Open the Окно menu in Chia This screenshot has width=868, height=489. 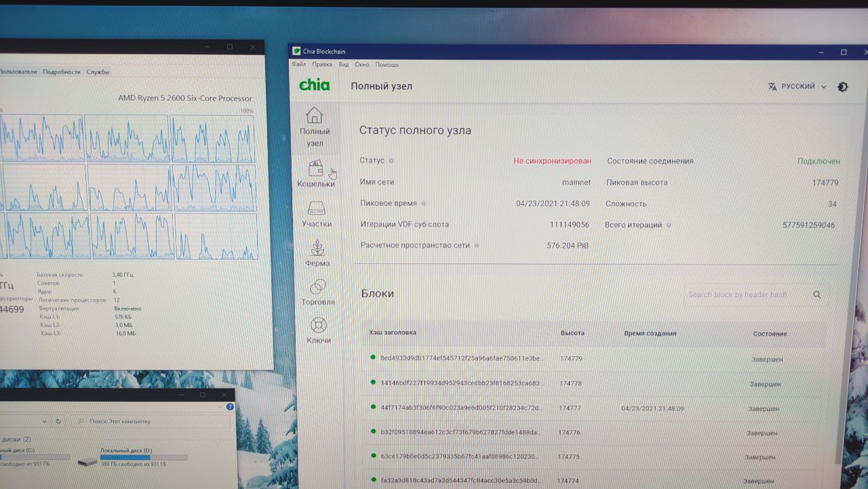pyautogui.click(x=362, y=64)
